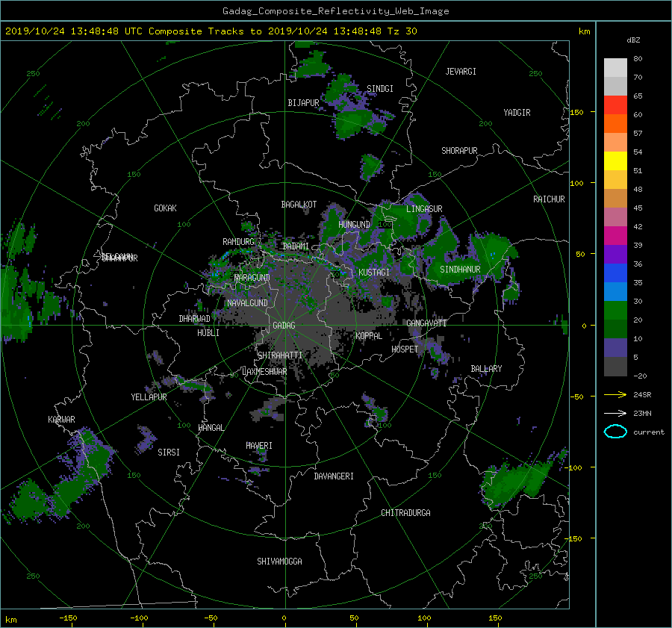
Task: Click the YADGIR town label
Action: pyautogui.click(x=517, y=113)
